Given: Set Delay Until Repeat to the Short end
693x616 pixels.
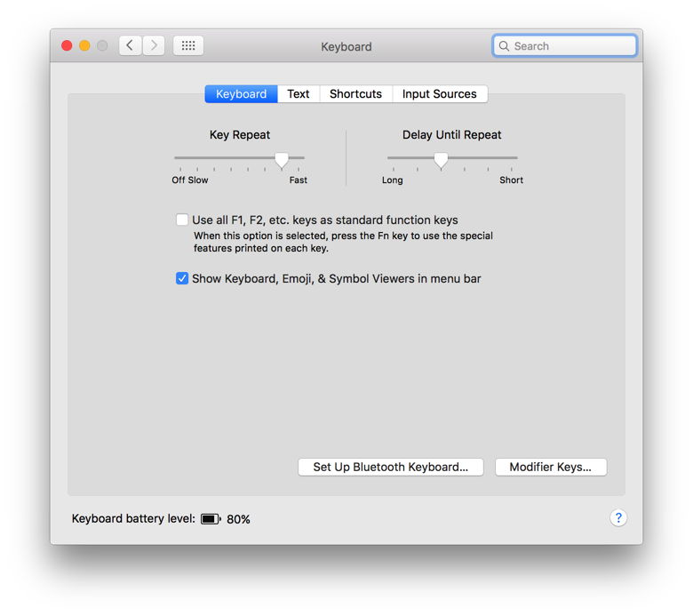Looking at the screenshot, I should pyautogui.click(x=516, y=158).
